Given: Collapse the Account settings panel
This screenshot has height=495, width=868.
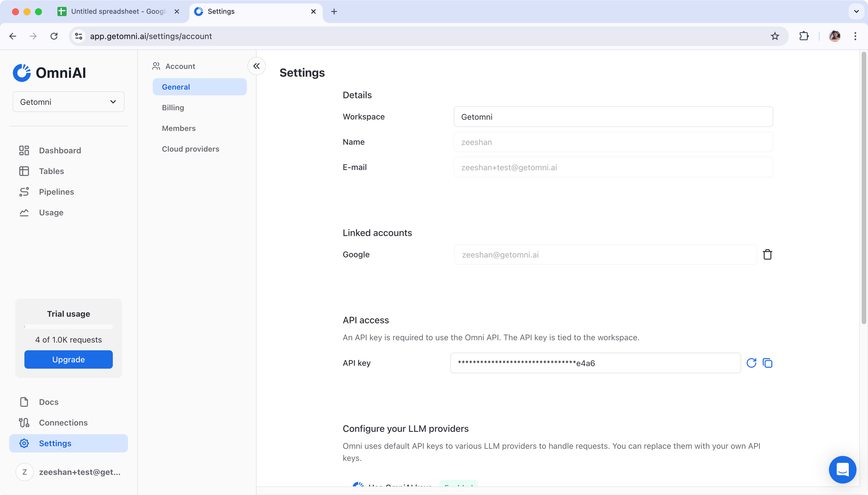Looking at the screenshot, I should pos(257,66).
